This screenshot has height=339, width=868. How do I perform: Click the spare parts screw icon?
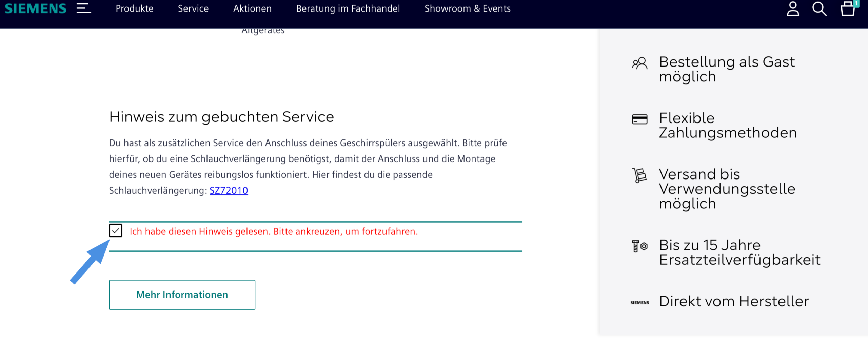click(639, 246)
